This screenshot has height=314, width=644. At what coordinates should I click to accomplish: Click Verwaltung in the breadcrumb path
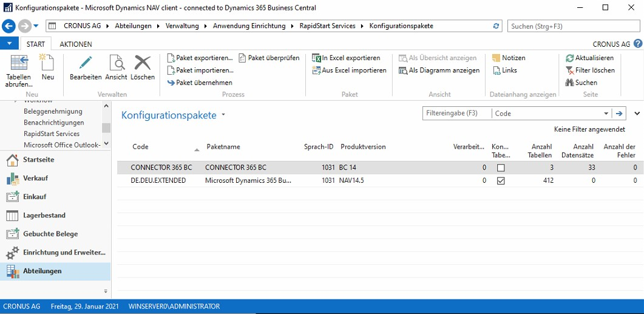182,26
